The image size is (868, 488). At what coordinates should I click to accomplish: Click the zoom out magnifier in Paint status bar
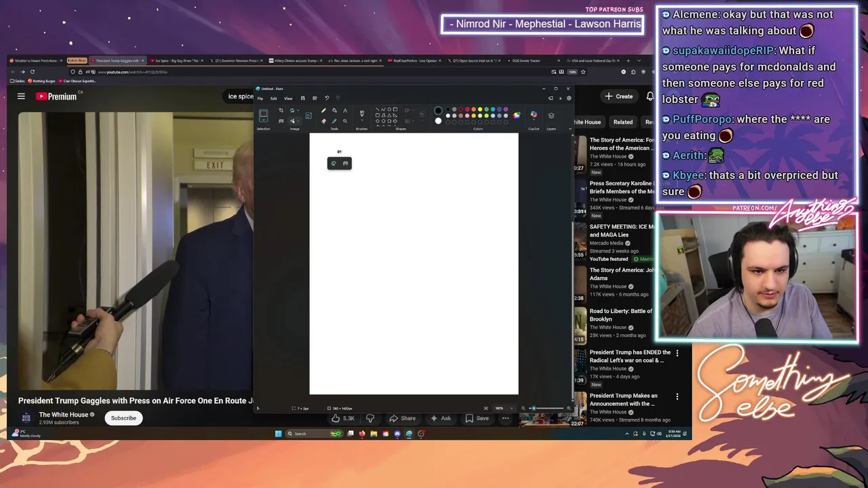(524, 408)
